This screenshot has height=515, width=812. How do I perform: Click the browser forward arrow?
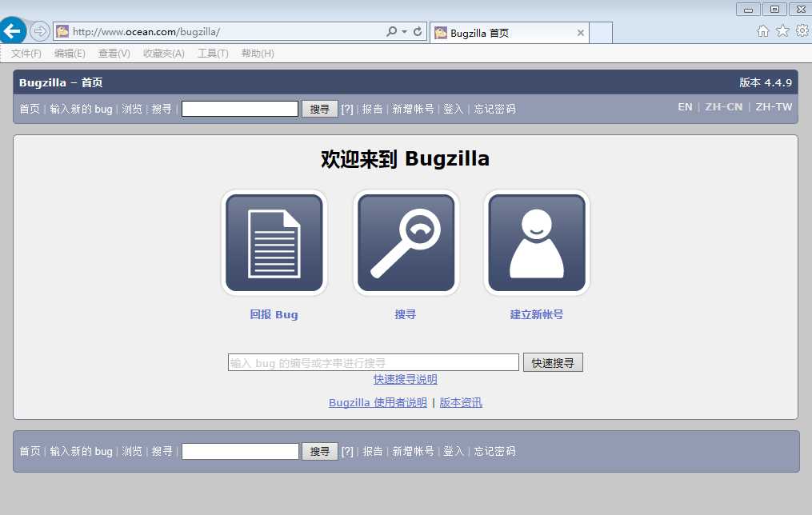click(x=39, y=31)
